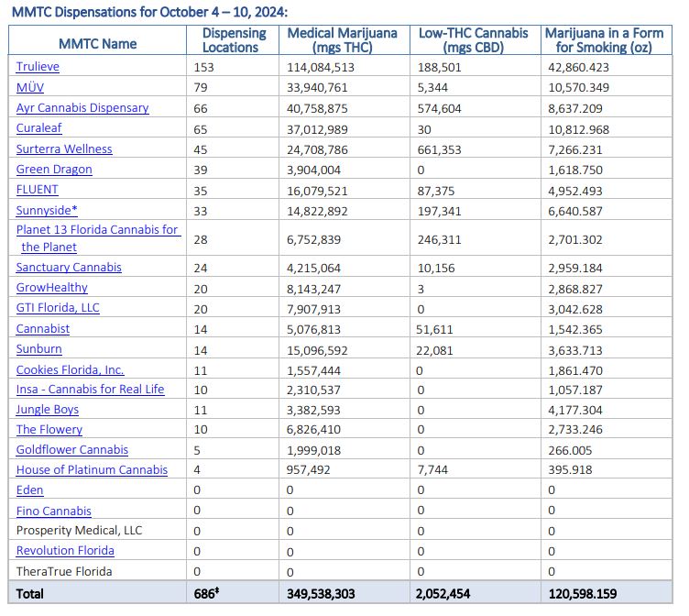Open the FLUENT link
689x616 pixels.
[37, 190]
